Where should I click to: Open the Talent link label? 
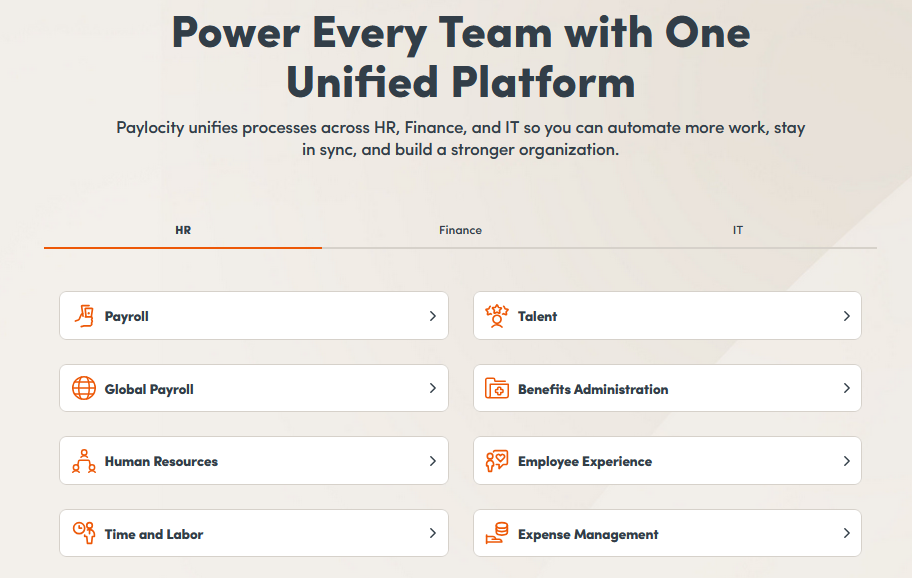point(537,316)
